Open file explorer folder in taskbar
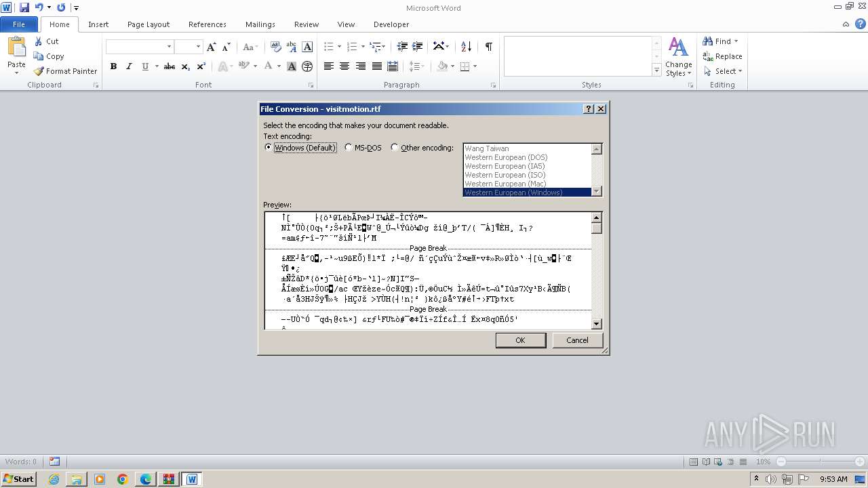This screenshot has width=868, height=488. point(77,479)
